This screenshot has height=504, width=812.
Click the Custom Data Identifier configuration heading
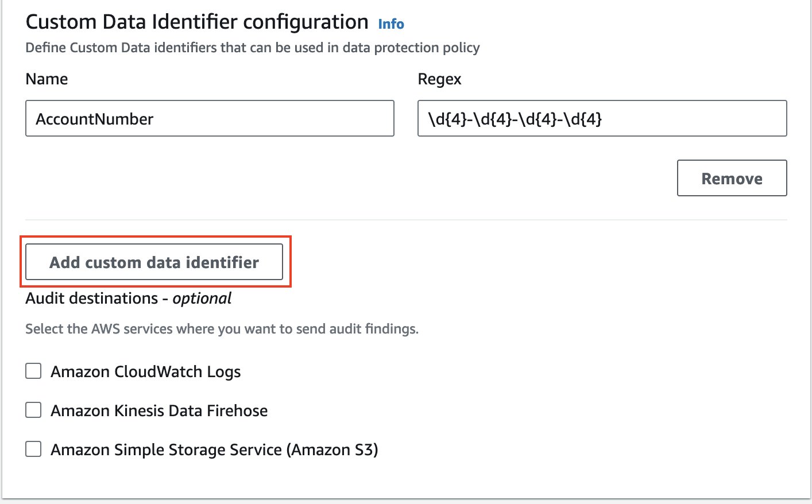point(197,22)
